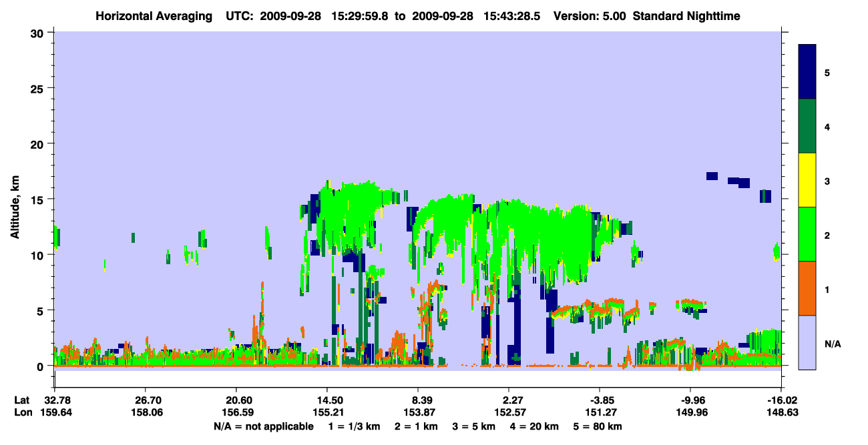This screenshot has width=868, height=445.
Task: Click the 'Altitude, km' axis label
Action: click(x=15, y=208)
